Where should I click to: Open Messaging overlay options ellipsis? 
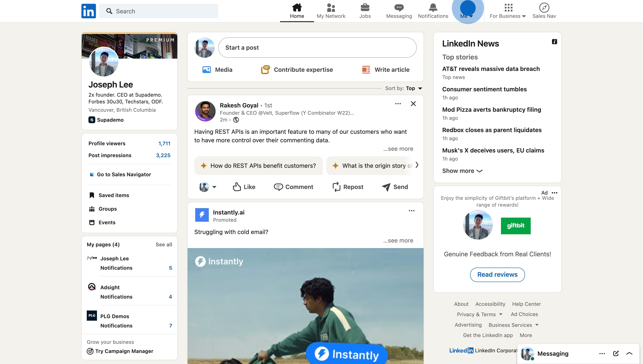coord(602,354)
